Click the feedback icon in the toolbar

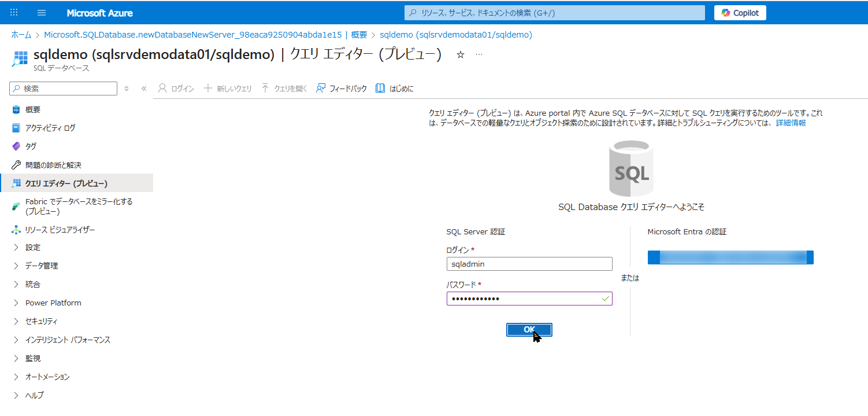320,89
